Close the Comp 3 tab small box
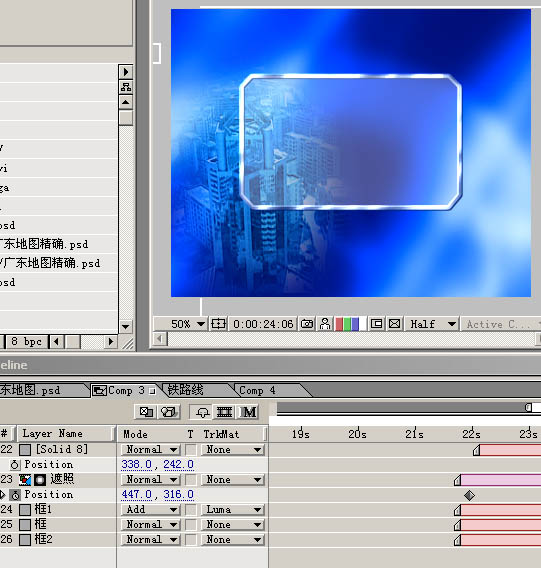This screenshot has height=568, width=541. [152, 391]
